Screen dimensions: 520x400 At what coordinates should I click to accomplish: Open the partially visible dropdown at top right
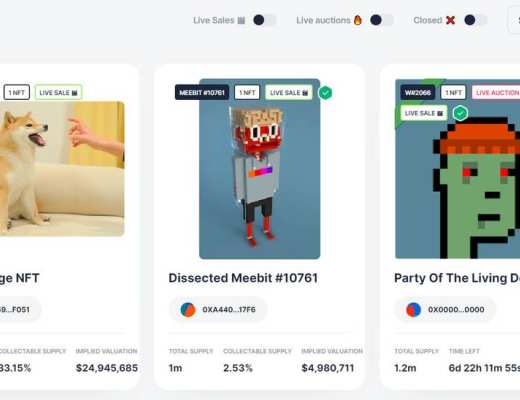click(x=514, y=20)
